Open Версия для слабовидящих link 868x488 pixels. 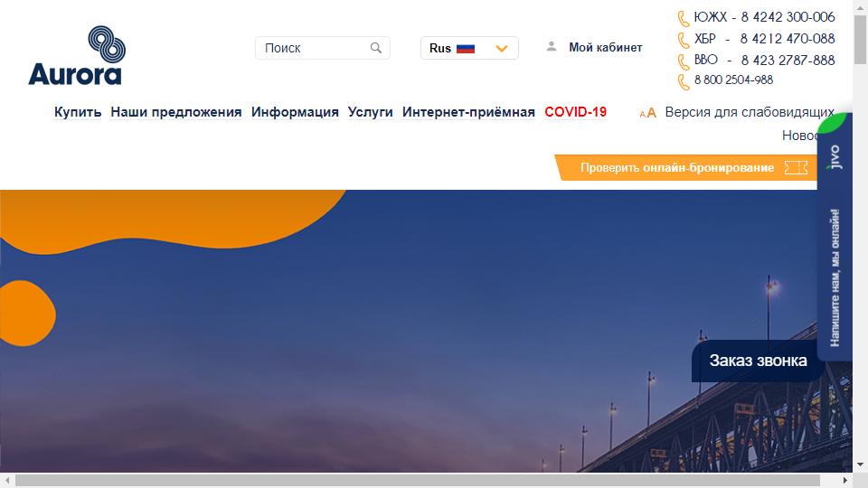pos(750,112)
